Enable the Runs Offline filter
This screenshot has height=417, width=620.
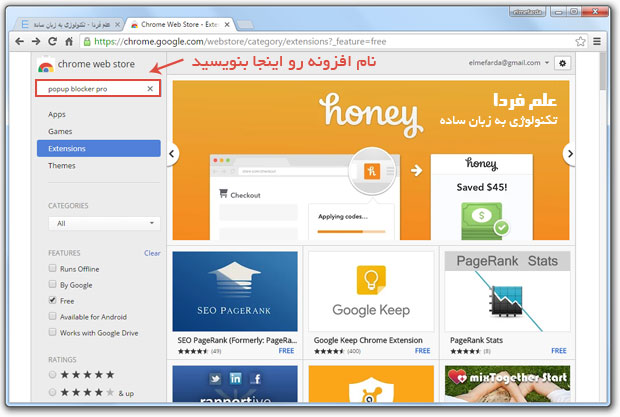(x=53, y=269)
